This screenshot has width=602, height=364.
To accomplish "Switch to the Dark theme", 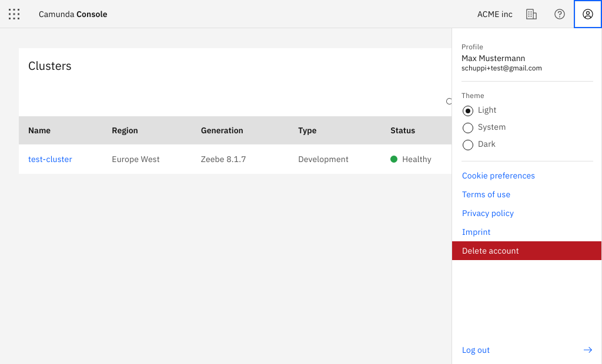I will (468, 144).
